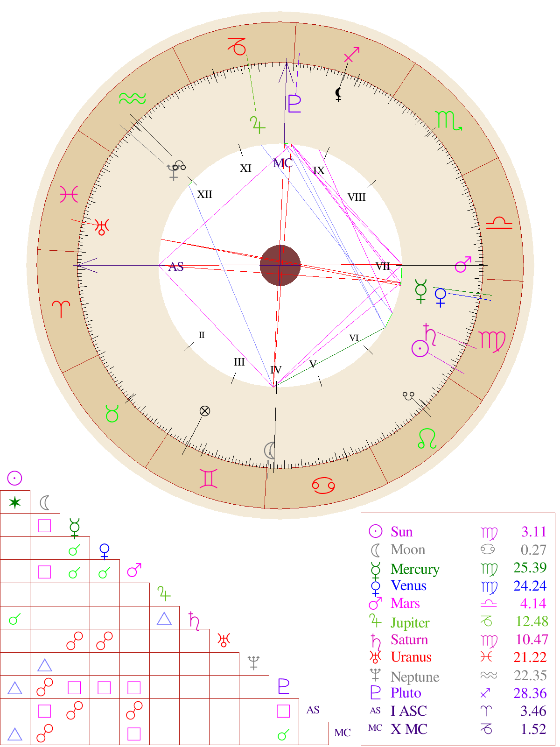Click house numeral 'VII' in the wheel
The width and height of the screenshot is (560, 747).
[383, 266]
